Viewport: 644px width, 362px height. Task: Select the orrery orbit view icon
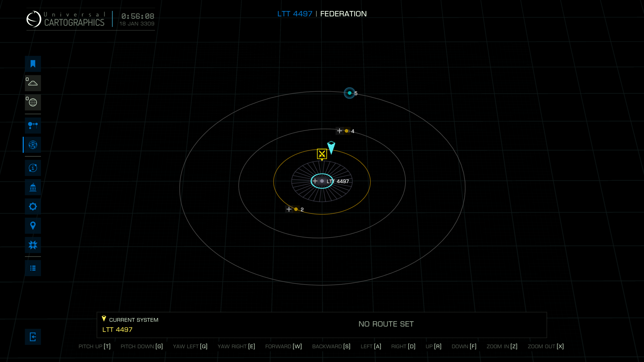[33, 145]
